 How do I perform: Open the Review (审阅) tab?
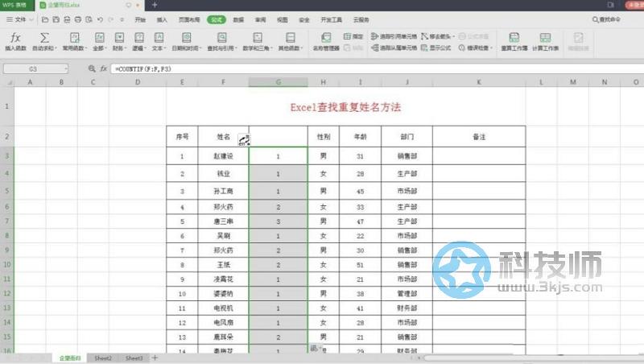(260, 19)
